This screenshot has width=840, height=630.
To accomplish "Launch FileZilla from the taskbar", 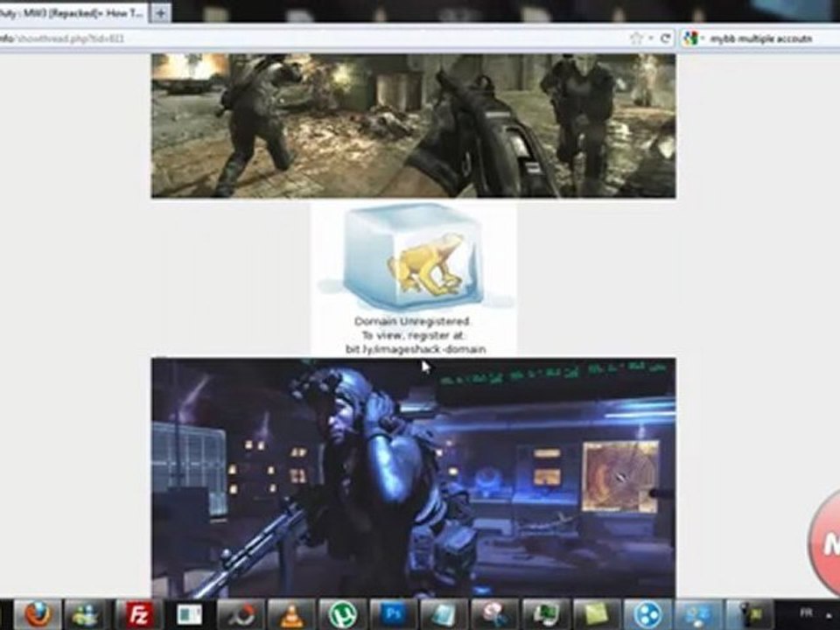I will point(138,614).
